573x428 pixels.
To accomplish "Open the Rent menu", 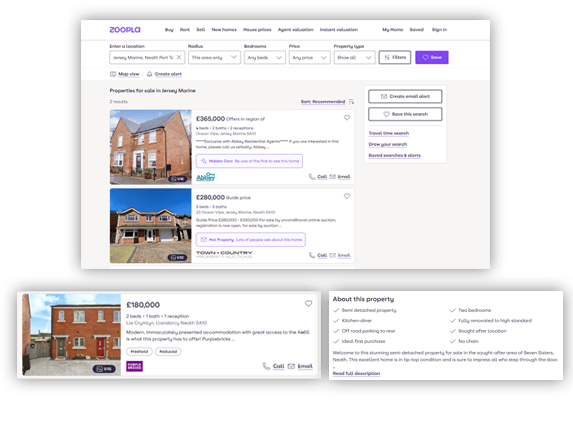I will (x=185, y=30).
